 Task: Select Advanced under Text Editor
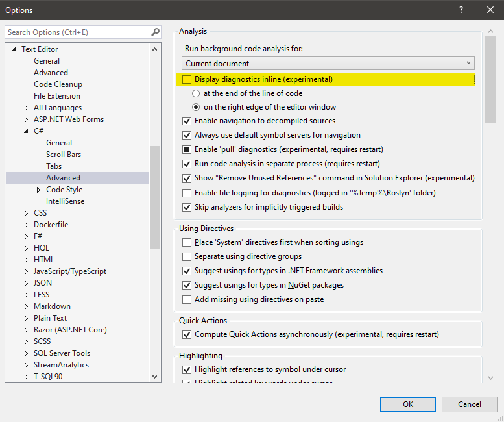[x=51, y=73]
